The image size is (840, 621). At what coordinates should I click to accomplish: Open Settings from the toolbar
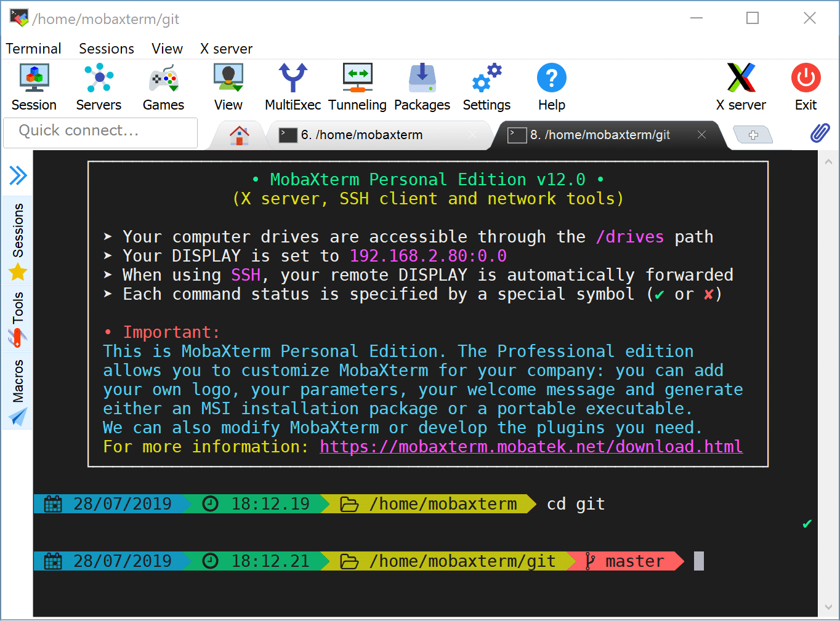[x=487, y=87]
